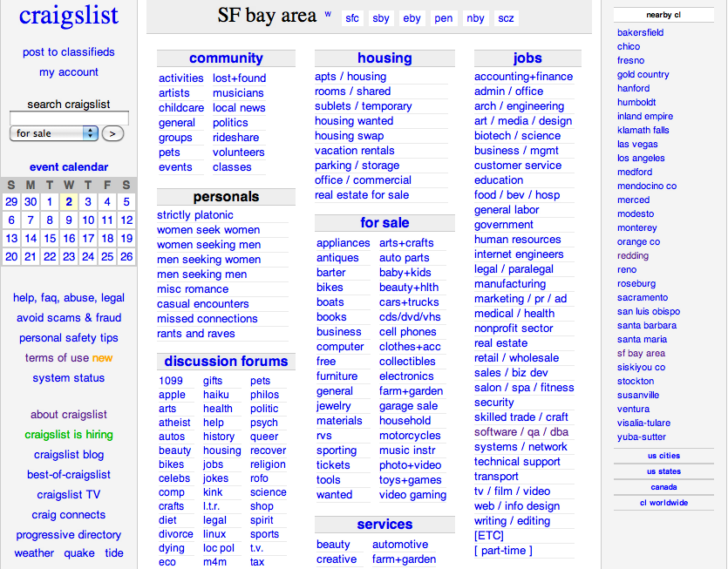Open the 'science' discussion forum
This screenshot has width=728, height=569.
coord(269,492)
